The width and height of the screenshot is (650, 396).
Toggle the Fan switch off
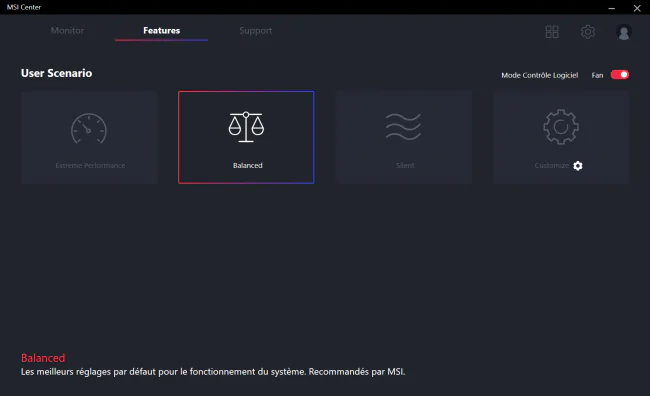pos(620,75)
